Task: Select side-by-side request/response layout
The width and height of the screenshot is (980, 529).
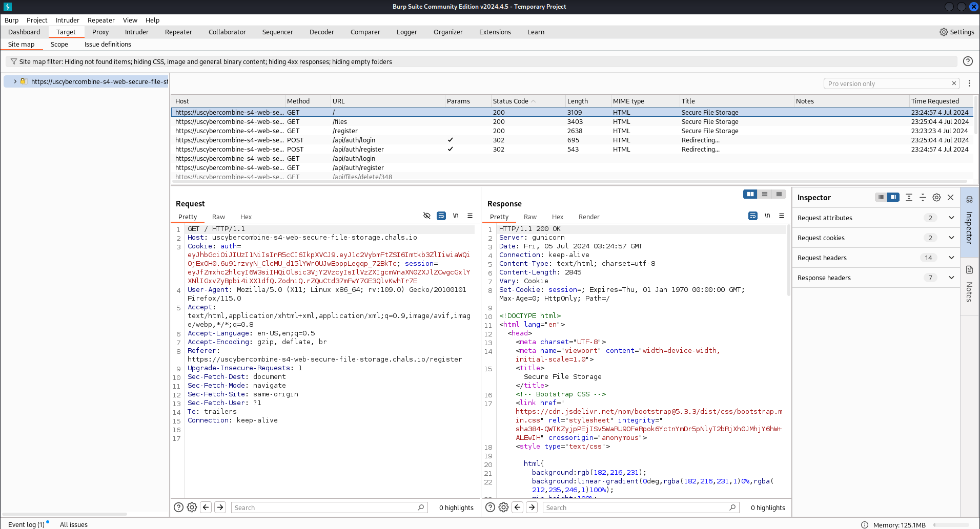Action: (x=750, y=194)
